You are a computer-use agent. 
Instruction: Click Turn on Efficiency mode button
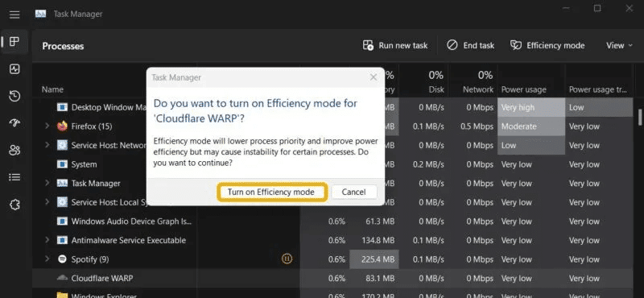click(271, 192)
